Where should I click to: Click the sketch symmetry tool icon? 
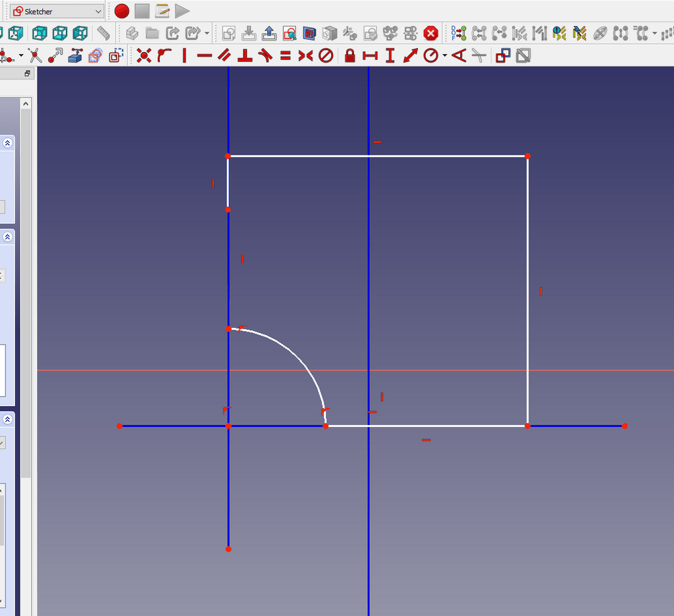coord(620,33)
